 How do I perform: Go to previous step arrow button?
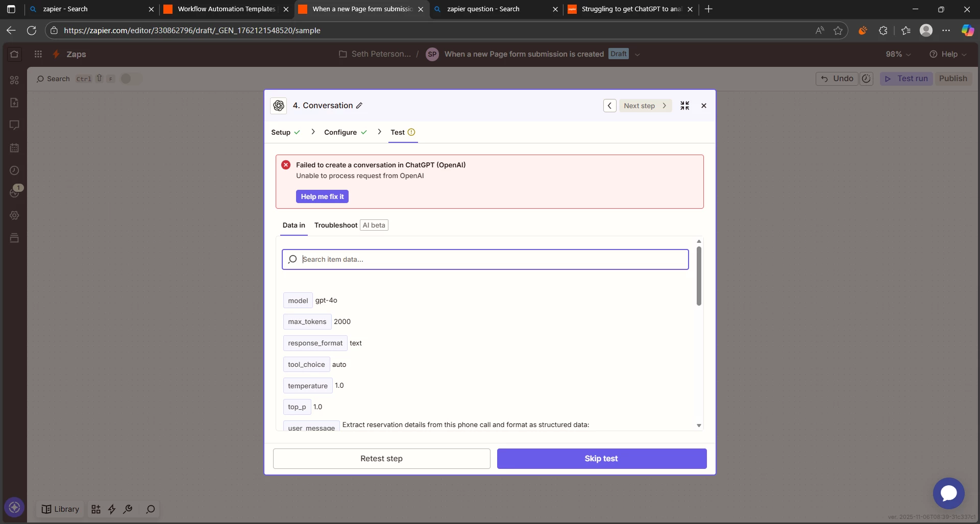click(609, 106)
